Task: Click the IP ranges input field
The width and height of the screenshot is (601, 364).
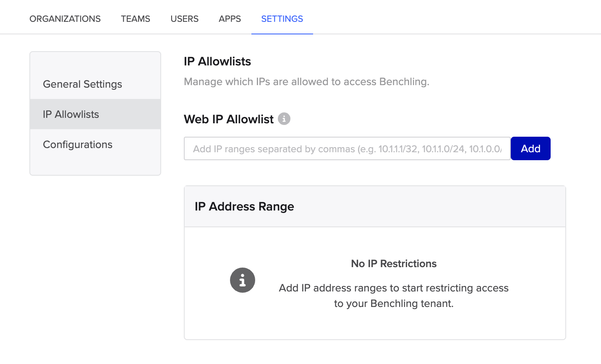Action: (x=344, y=148)
